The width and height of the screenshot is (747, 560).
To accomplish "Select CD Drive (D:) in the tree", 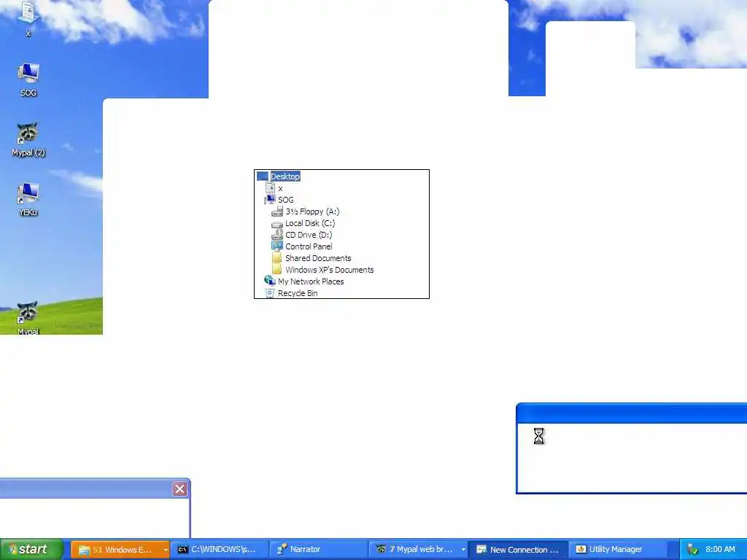I will point(309,235).
